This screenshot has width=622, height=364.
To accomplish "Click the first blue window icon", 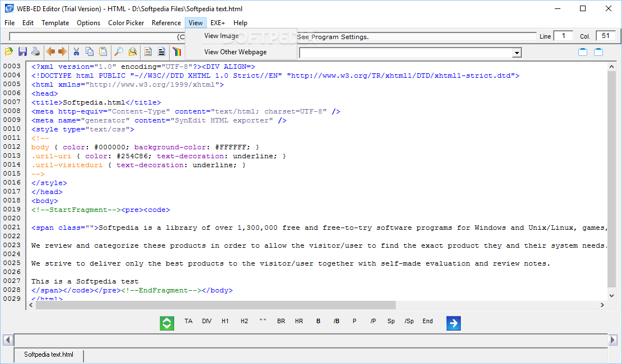I will (x=583, y=52).
